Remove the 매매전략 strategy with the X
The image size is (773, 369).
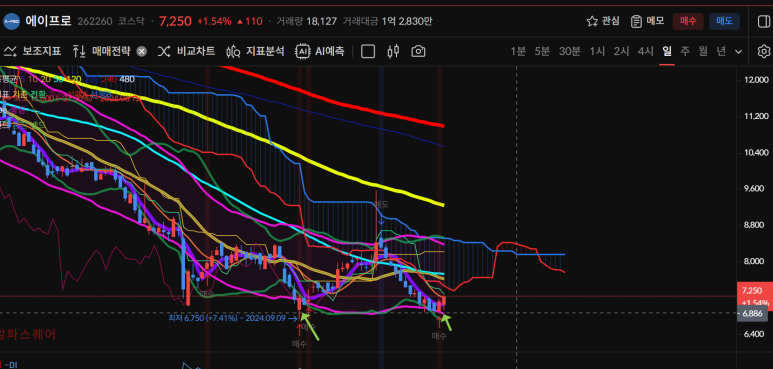[x=141, y=51]
